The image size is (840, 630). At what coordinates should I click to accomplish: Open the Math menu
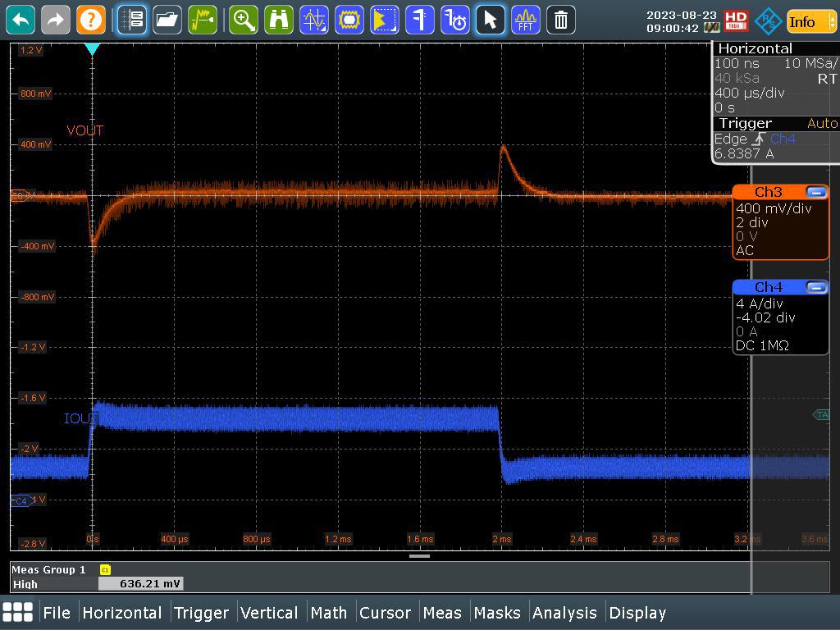click(330, 613)
